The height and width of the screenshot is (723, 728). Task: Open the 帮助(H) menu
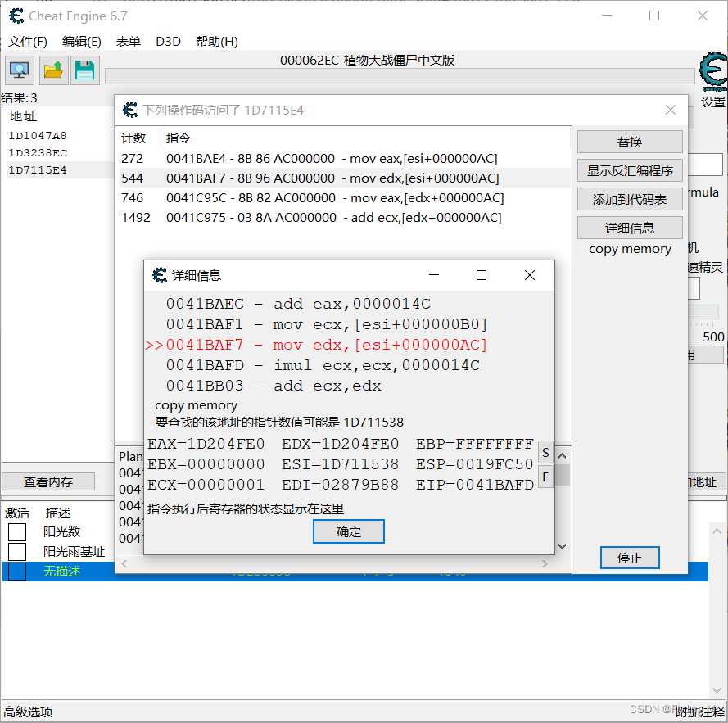pyautogui.click(x=217, y=42)
